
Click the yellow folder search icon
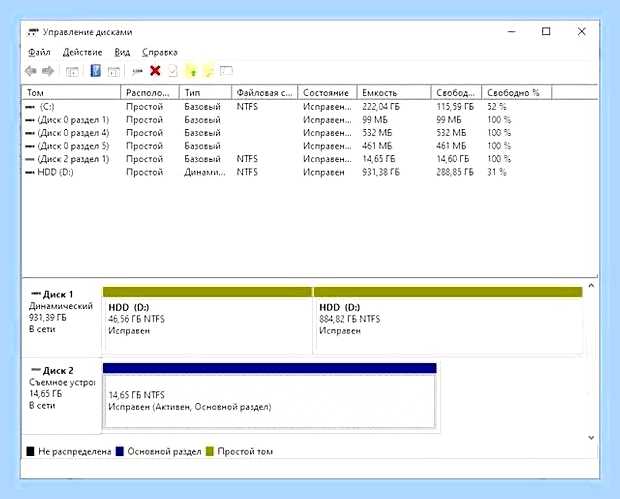point(208,71)
